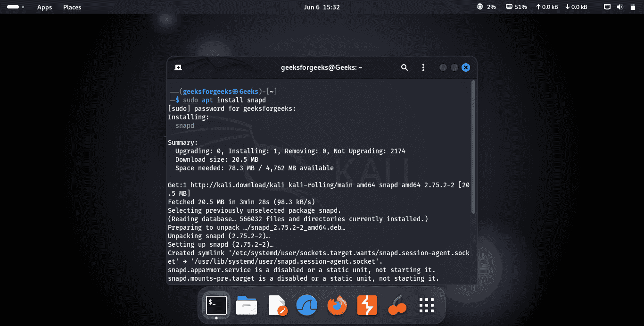Open the Files manager in the dock
The height and width of the screenshot is (326, 644).
[247, 306]
